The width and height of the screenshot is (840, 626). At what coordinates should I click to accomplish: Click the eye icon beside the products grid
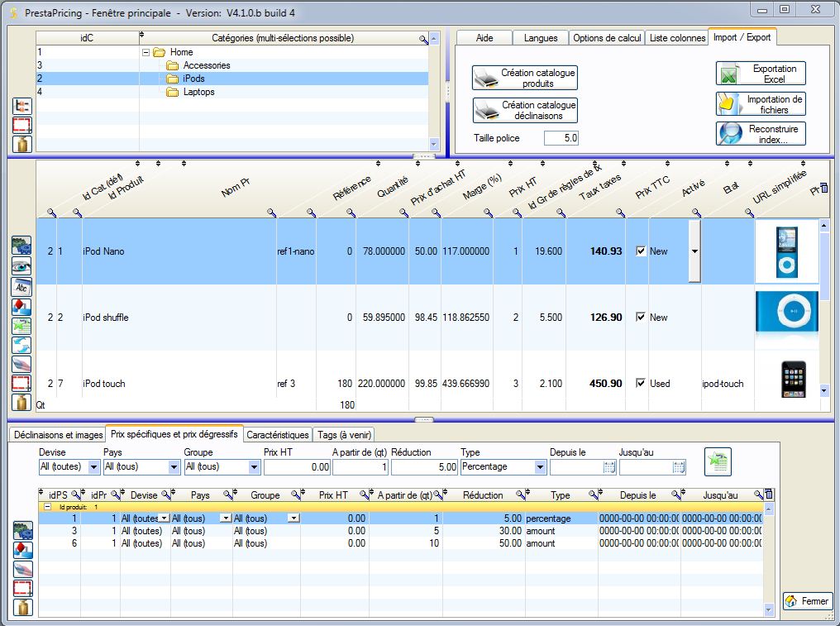tap(21, 266)
